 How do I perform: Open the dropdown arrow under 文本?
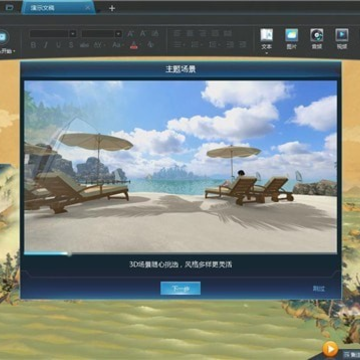[x=266, y=53]
